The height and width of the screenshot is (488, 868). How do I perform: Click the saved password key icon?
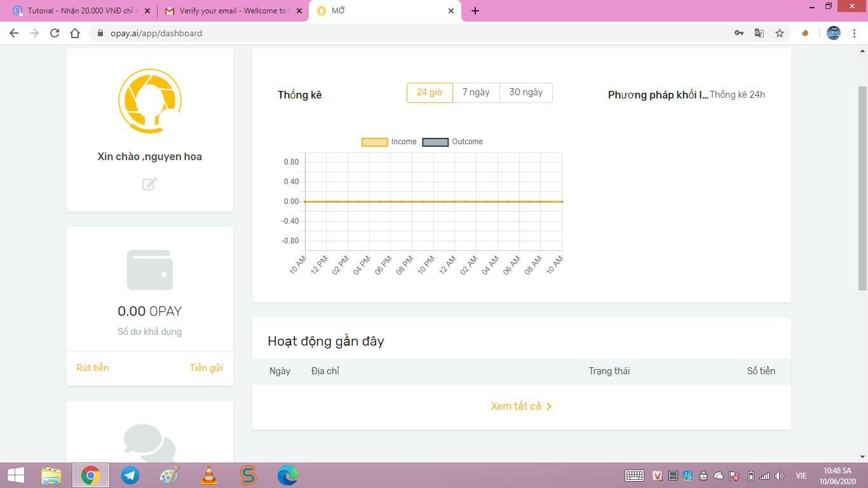tap(739, 33)
